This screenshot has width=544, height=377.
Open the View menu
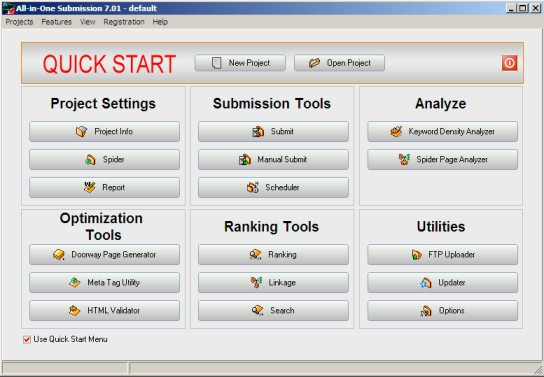coord(87,22)
